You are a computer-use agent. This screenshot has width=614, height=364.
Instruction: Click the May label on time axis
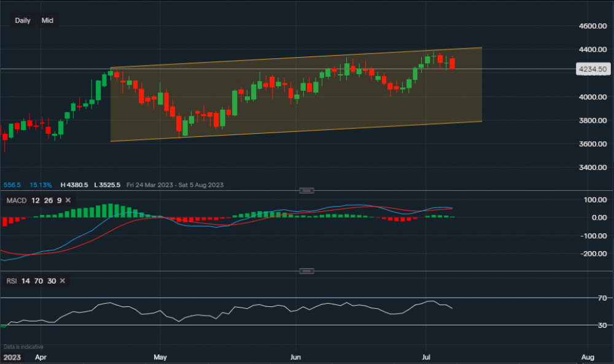tap(160, 356)
